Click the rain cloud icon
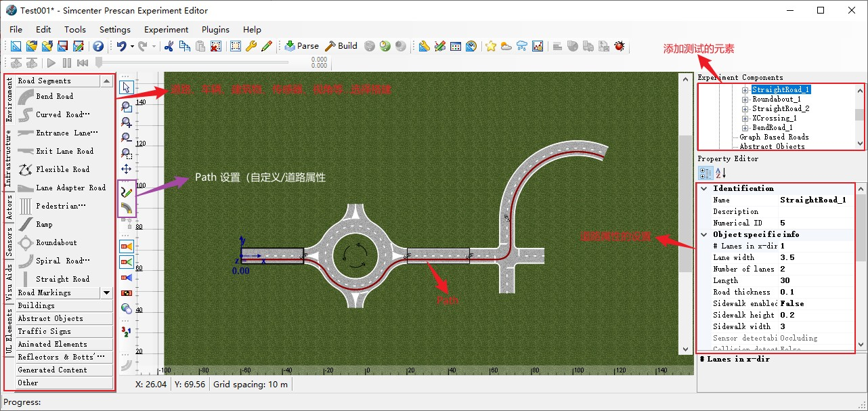Screen dimensions: 868x411 (x=521, y=46)
